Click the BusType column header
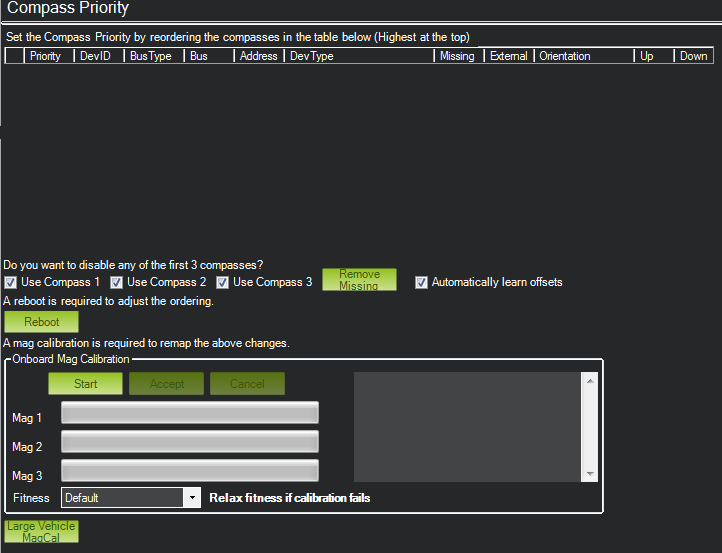The image size is (722, 553). (x=154, y=56)
